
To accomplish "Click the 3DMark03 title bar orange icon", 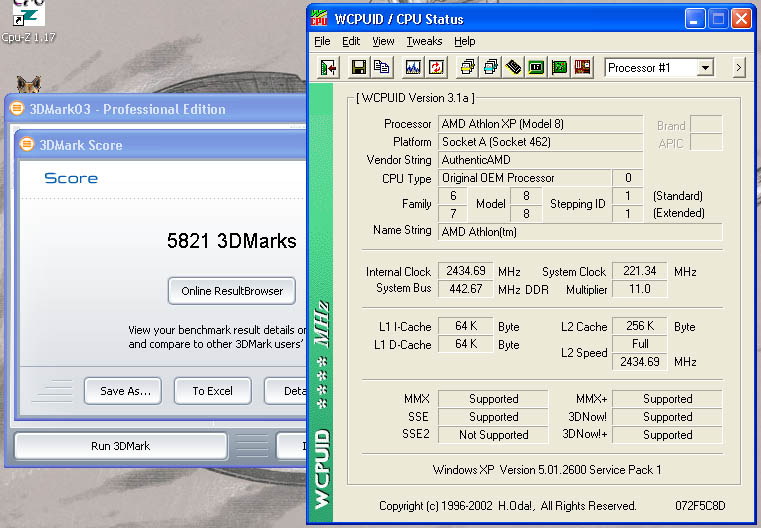I will [x=17, y=108].
